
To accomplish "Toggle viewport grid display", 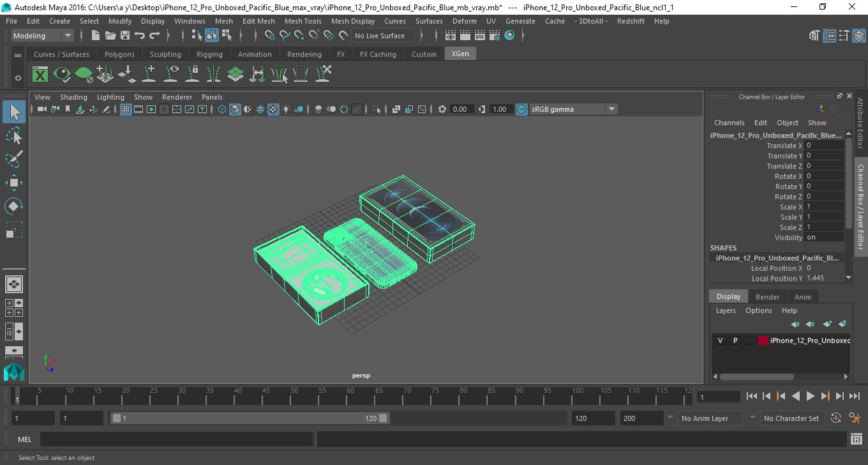I will coord(126,109).
